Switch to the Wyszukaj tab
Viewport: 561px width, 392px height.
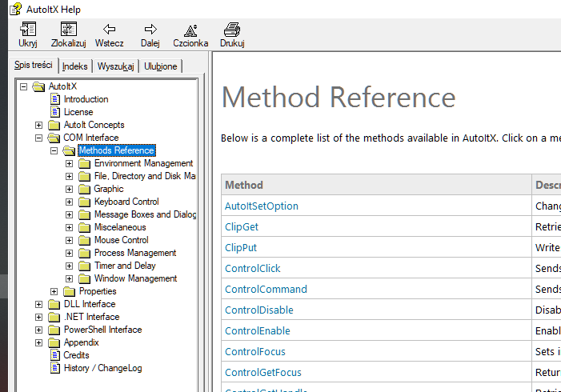click(x=115, y=66)
